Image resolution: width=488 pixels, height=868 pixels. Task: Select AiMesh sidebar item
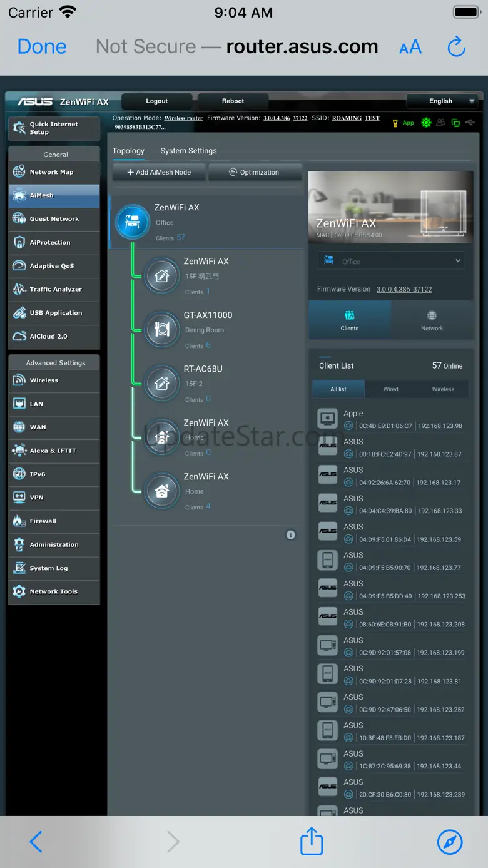click(x=54, y=195)
